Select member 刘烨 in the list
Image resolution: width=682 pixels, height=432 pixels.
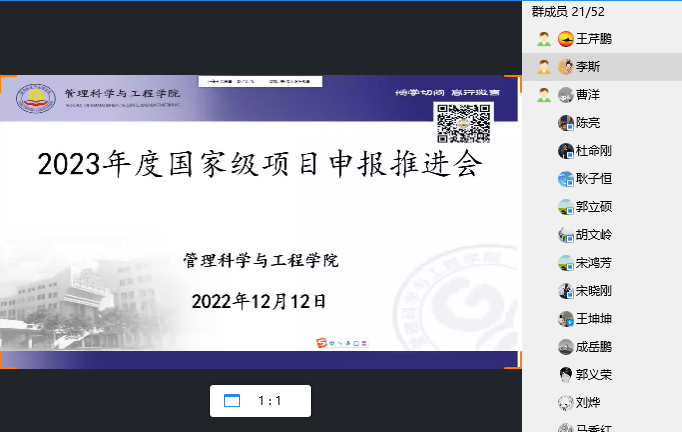[588, 403]
